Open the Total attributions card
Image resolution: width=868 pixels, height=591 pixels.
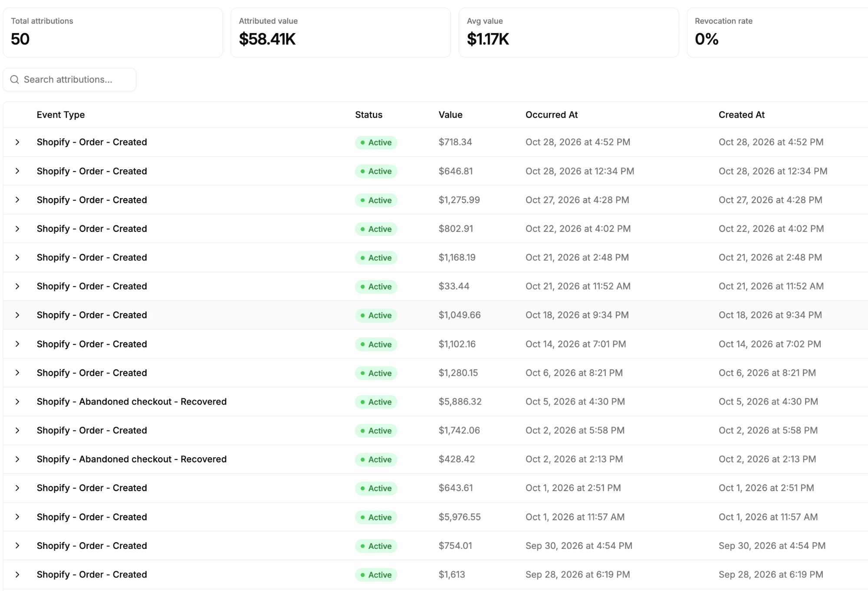pyautogui.click(x=113, y=33)
